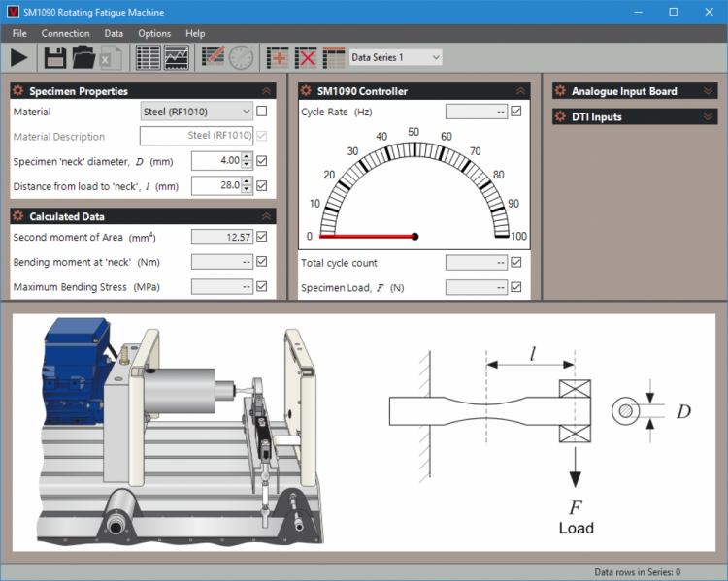Image resolution: width=728 pixels, height=581 pixels.
Task: Click the Second moment of Area value field
Action: [222, 237]
